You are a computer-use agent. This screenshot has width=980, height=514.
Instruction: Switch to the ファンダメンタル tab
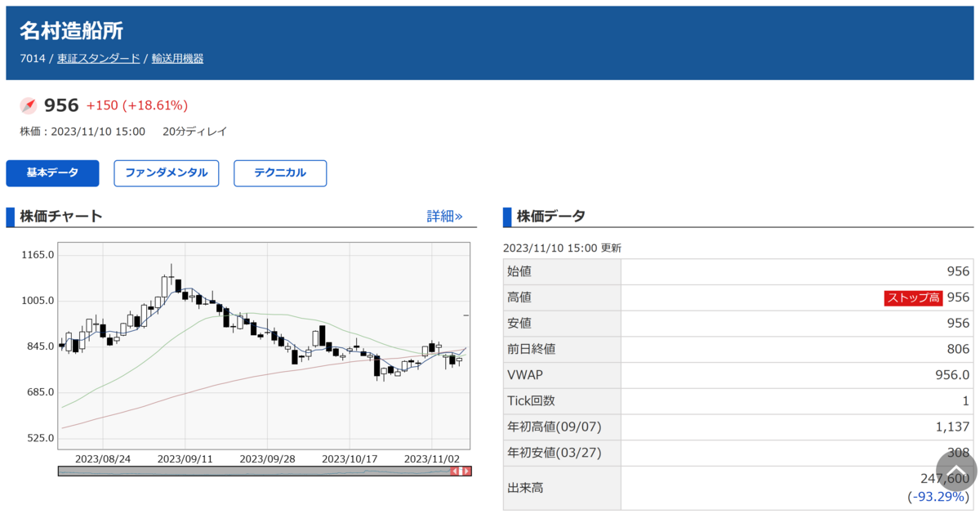click(167, 173)
